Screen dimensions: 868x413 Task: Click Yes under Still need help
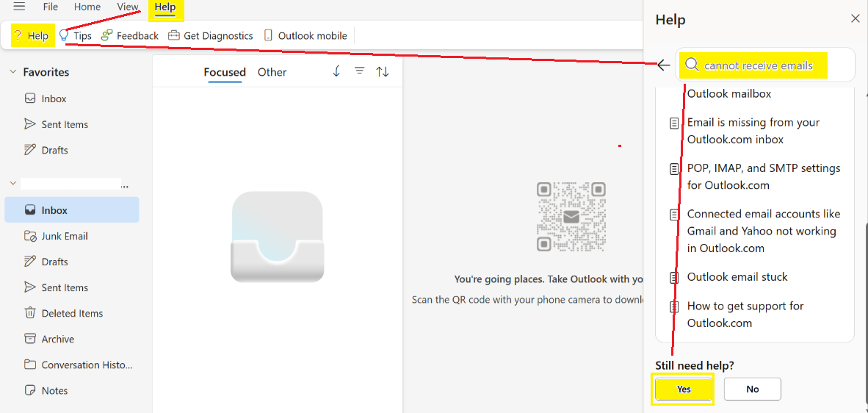pos(684,389)
